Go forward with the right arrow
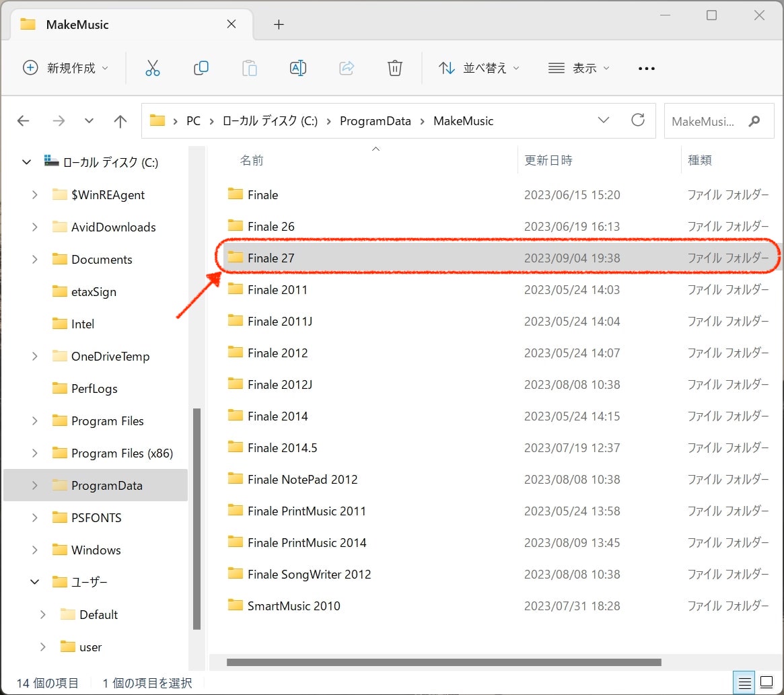 coord(59,121)
